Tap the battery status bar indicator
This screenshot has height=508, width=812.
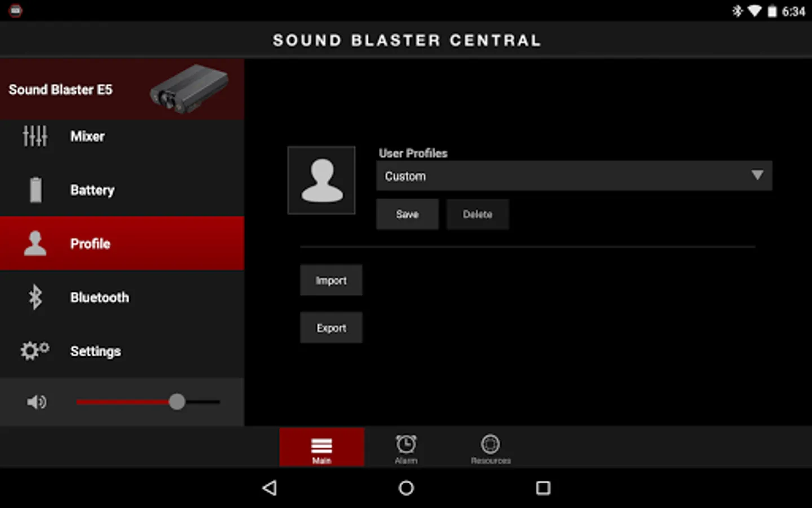772,11
